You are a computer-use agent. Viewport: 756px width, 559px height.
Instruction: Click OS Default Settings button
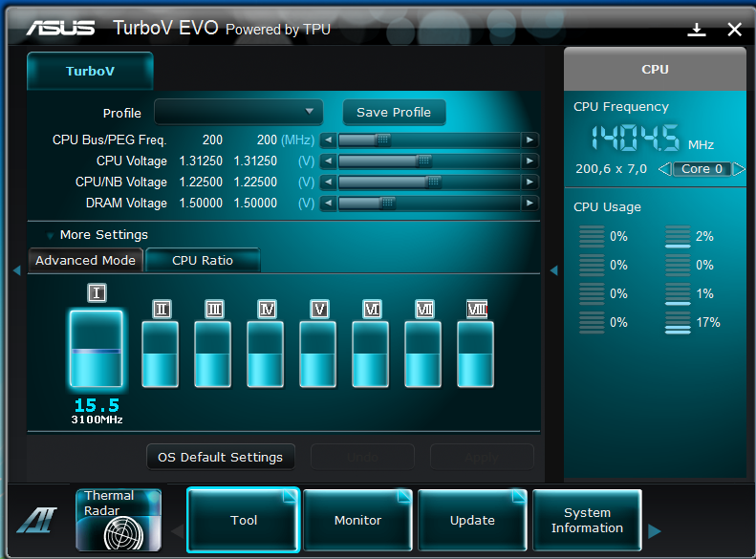[x=221, y=457]
